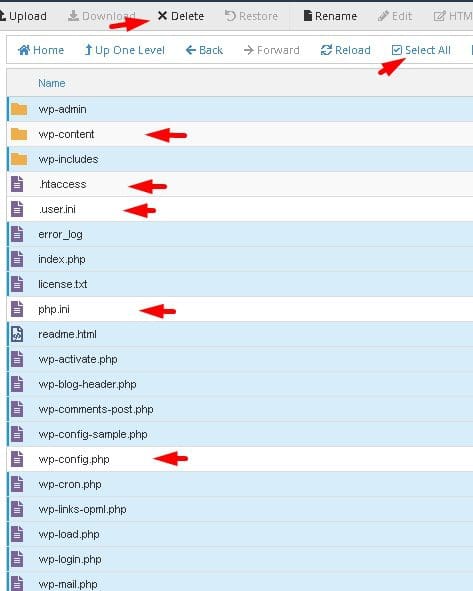The width and height of the screenshot is (473, 591).
Task: Select the php.ini file row
Action: pos(240,309)
